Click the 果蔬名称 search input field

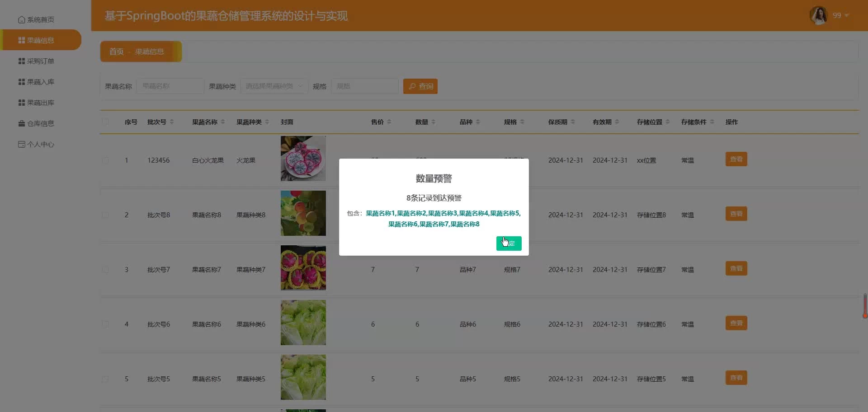[170, 86]
